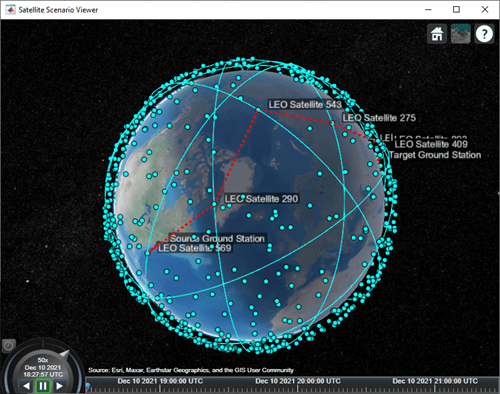Select the LEO Satellite 569 label
The height and width of the screenshot is (394, 500).
(195, 248)
